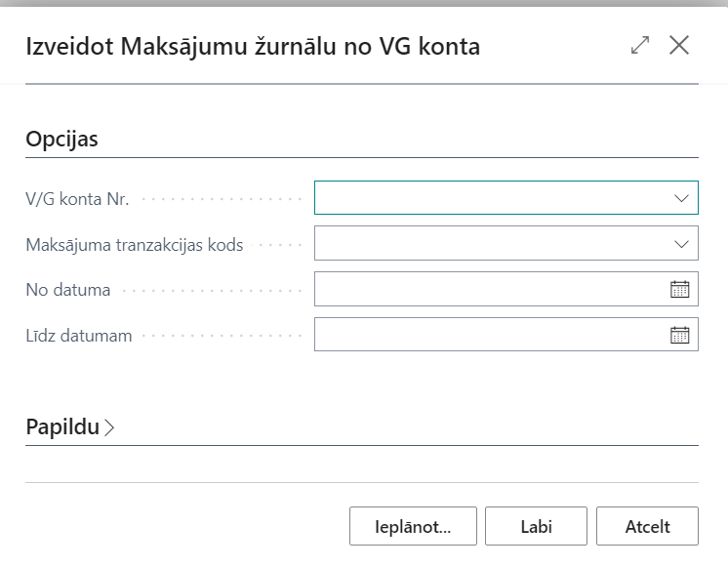The height and width of the screenshot is (567, 728).
Task: Click the No datuma label
Action: coord(68,290)
